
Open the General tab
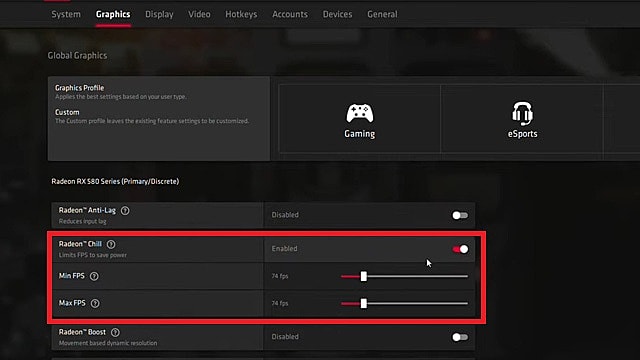[x=382, y=14]
